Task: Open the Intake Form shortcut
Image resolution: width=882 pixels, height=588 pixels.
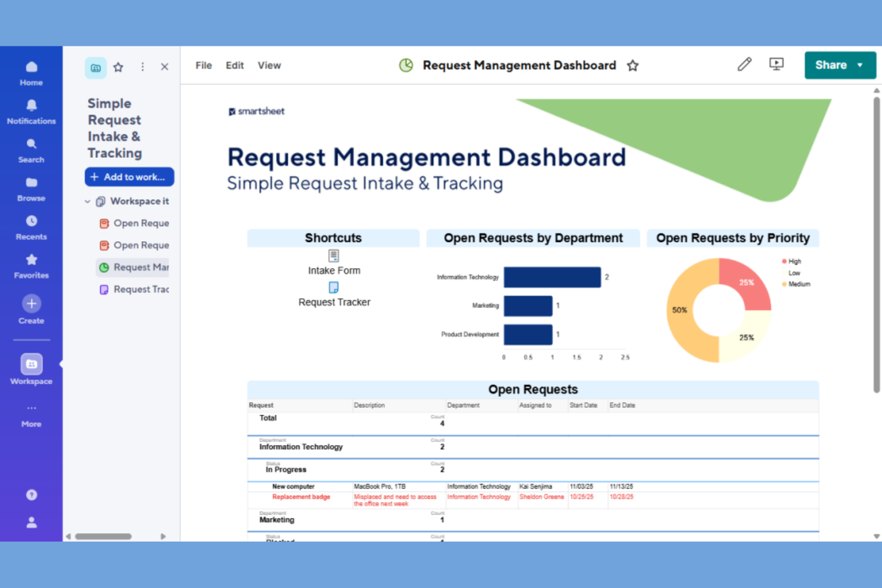Action: point(334,263)
